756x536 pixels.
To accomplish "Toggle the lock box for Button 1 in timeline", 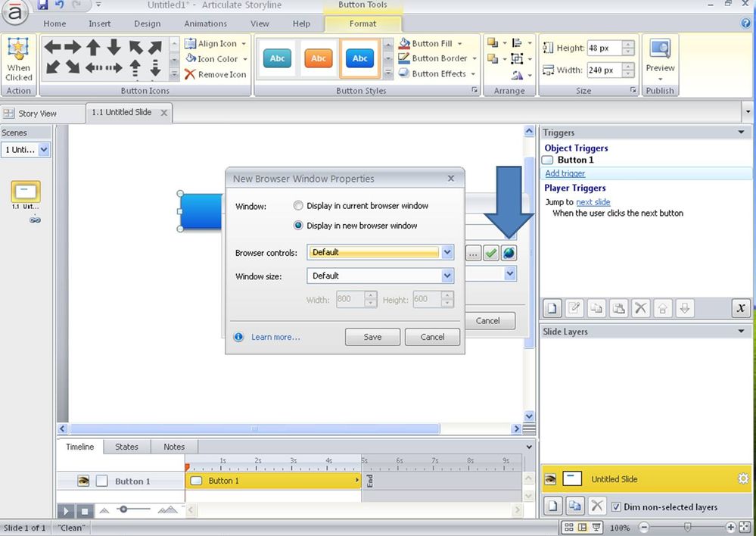I will (x=101, y=481).
